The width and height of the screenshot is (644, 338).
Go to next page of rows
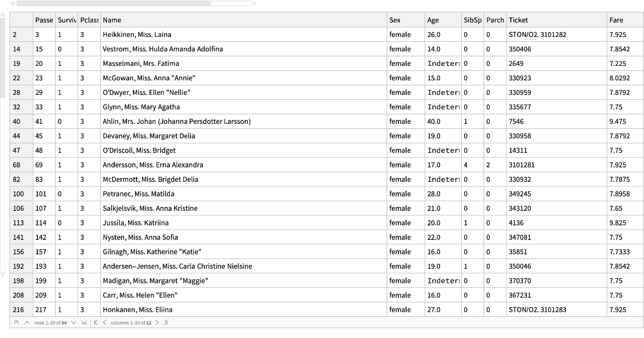coord(74,323)
